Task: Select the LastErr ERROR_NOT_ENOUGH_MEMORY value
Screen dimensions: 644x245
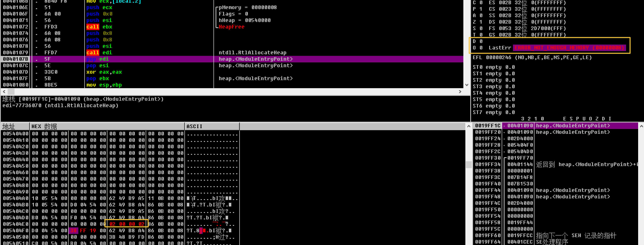Action: 569,48
